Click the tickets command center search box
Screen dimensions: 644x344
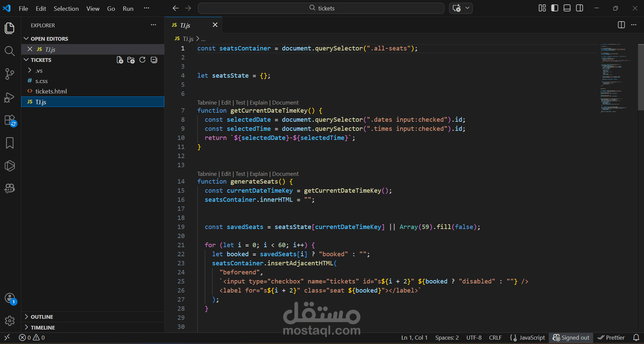[x=321, y=8]
